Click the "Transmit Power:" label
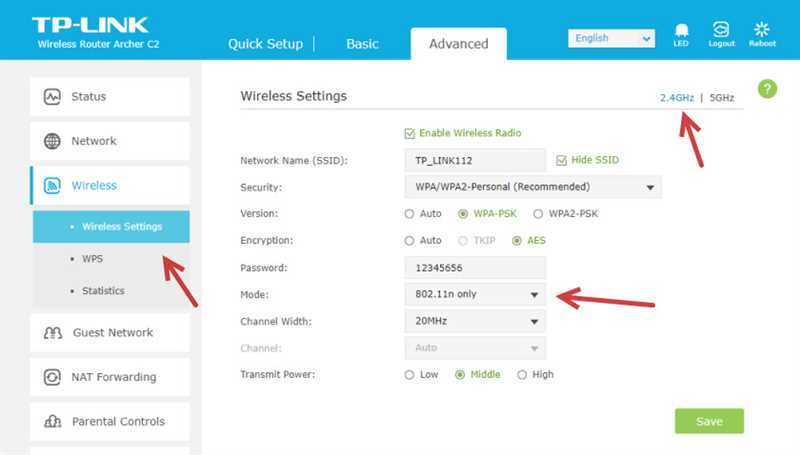 [x=278, y=375]
